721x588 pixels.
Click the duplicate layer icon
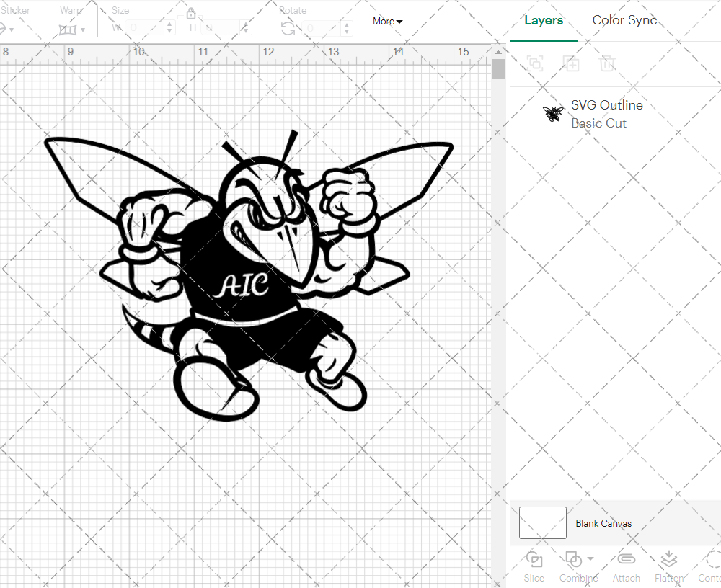(x=572, y=63)
